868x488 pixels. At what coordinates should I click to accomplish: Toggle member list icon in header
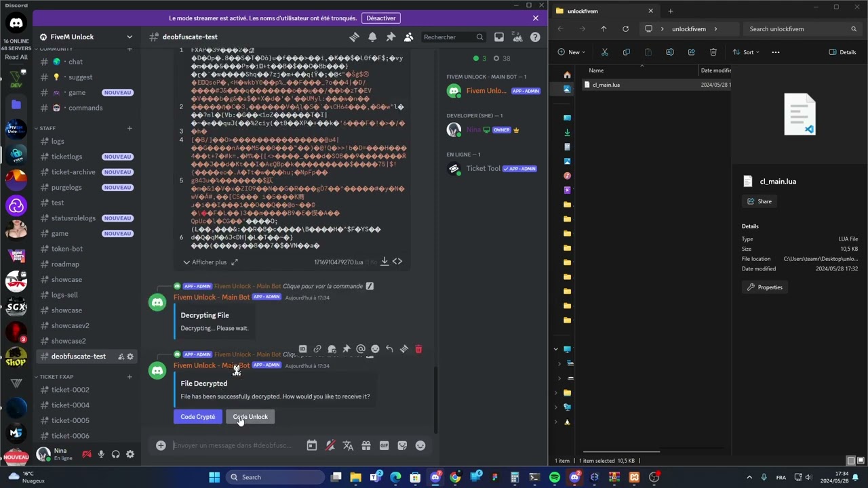point(408,37)
